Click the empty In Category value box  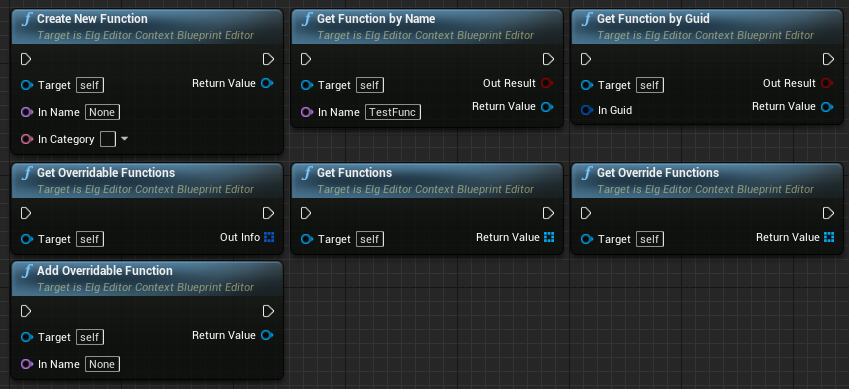(x=108, y=139)
